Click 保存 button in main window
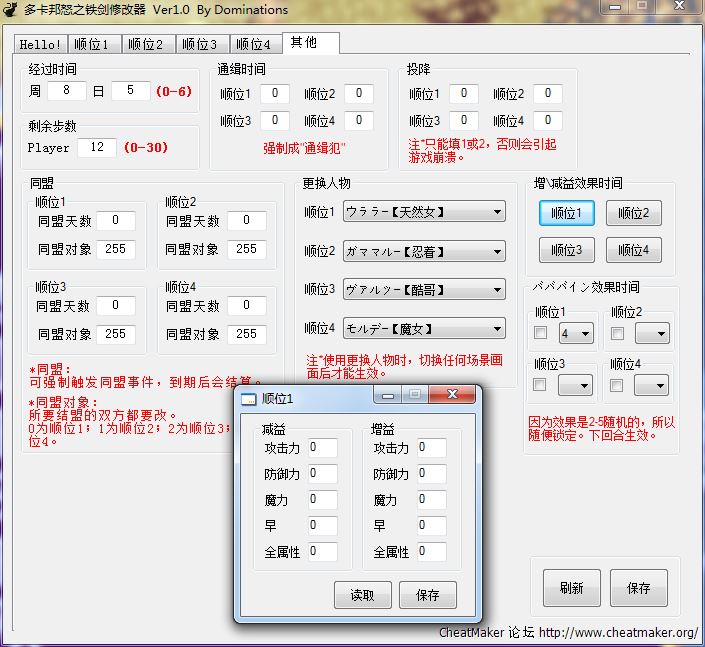 pos(638,588)
